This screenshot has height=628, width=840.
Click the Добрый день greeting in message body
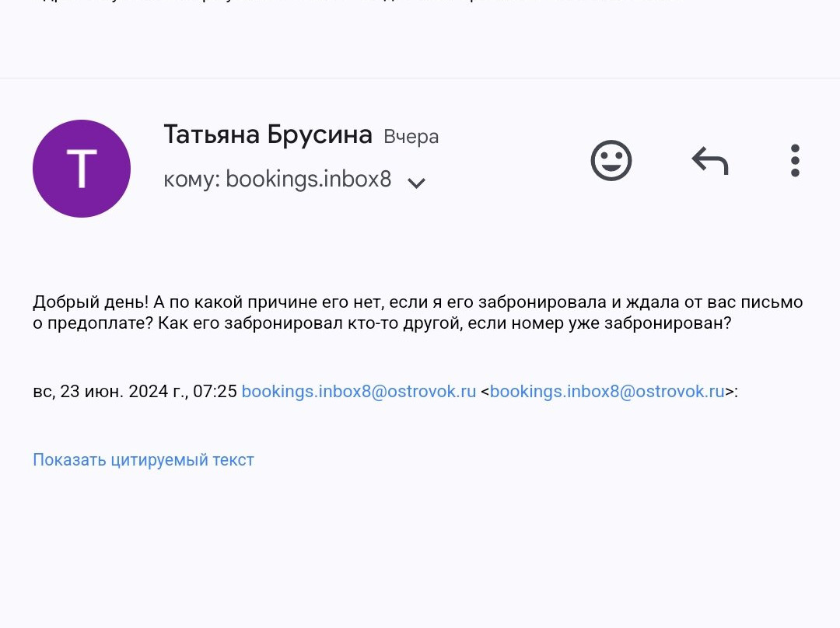(89, 302)
